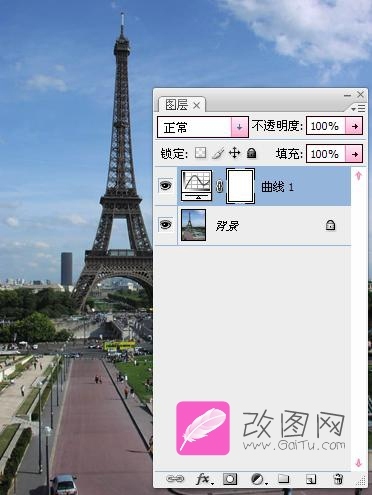
Task: Hide the 背景 layer
Action: point(166,225)
